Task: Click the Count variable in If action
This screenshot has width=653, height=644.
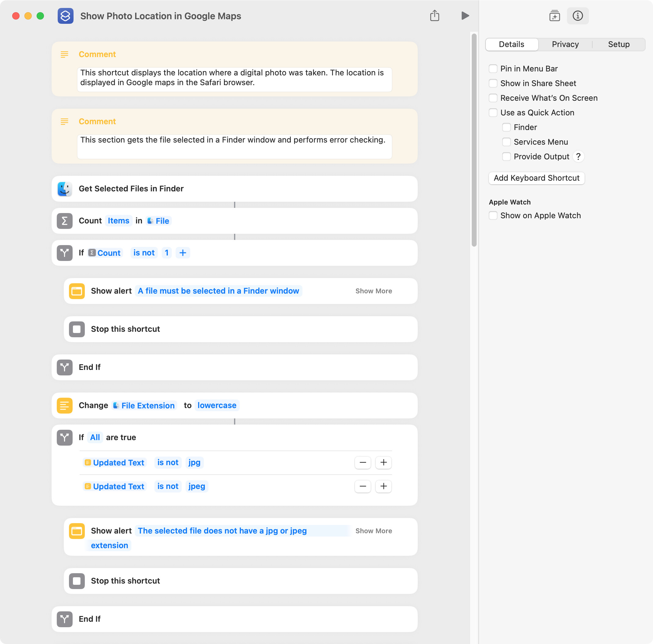Action: (x=104, y=253)
